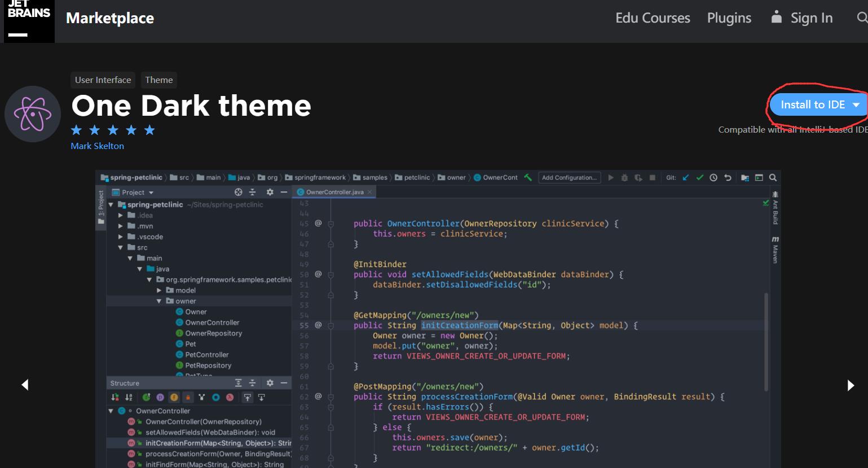Viewport: 868px width, 468px height.
Task: Open Mark Skelton's author link
Action: pyautogui.click(x=97, y=146)
